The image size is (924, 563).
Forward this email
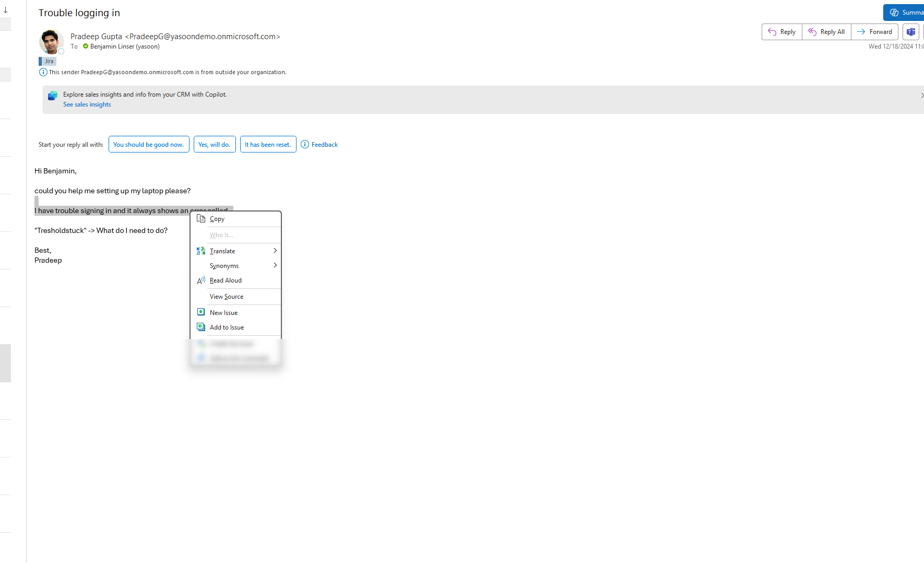click(x=875, y=32)
